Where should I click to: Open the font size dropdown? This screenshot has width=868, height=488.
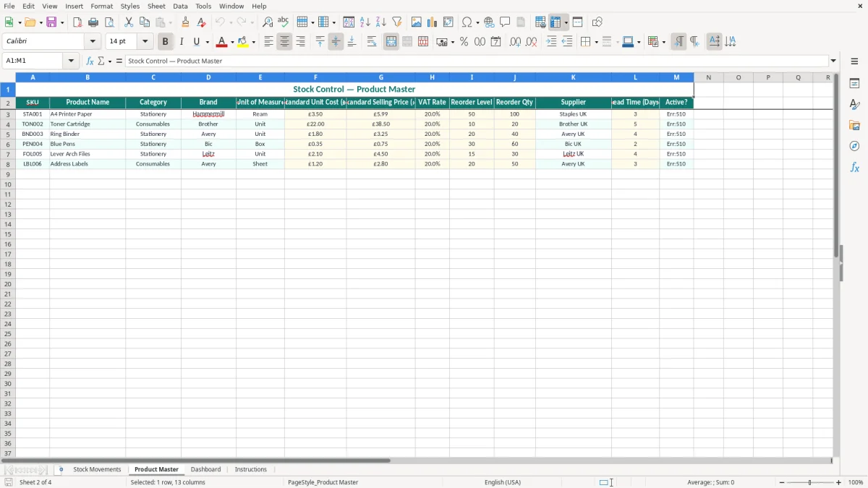(145, 42)
